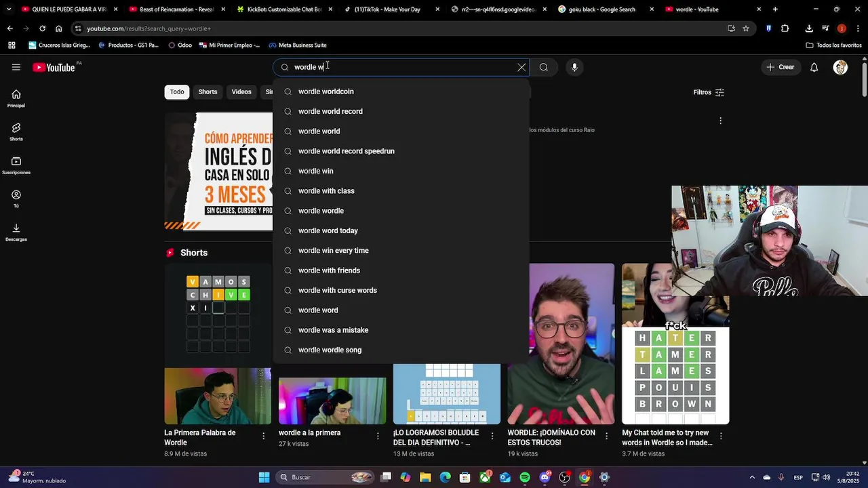
Task: Open the YouTube hamburger guide menu
Action: coord(16,67)
